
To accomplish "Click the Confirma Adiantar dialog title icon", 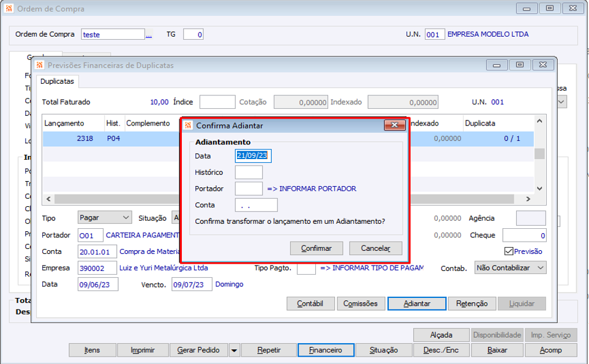I will 188,125.
